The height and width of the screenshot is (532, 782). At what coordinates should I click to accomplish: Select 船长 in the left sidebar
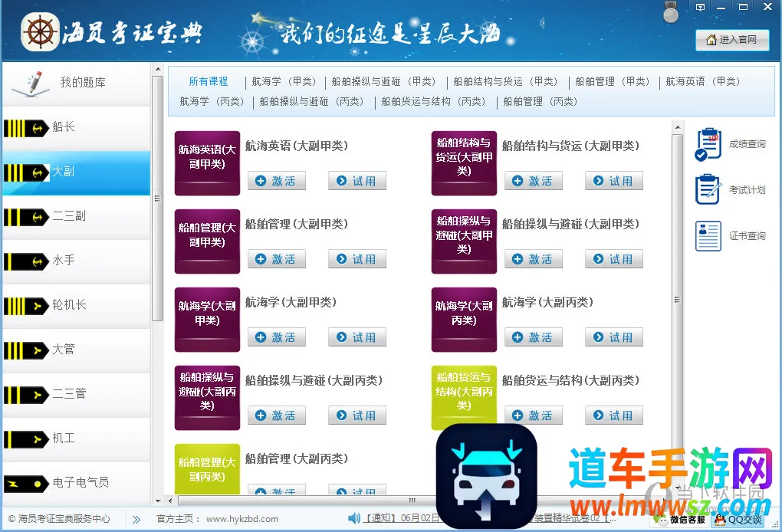[75, 127]
